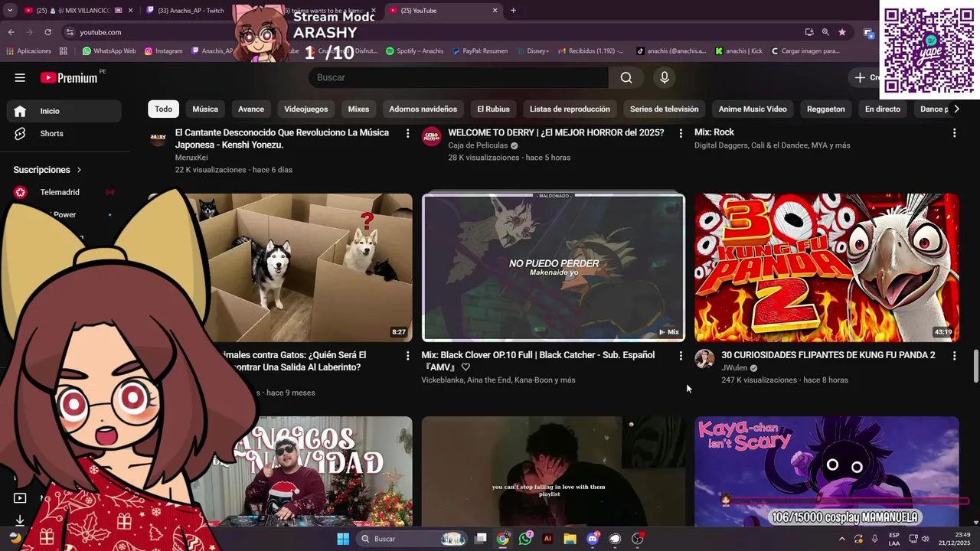Open WhatsApp Web bookmark
980x551 pixels.
pos(109,51)
